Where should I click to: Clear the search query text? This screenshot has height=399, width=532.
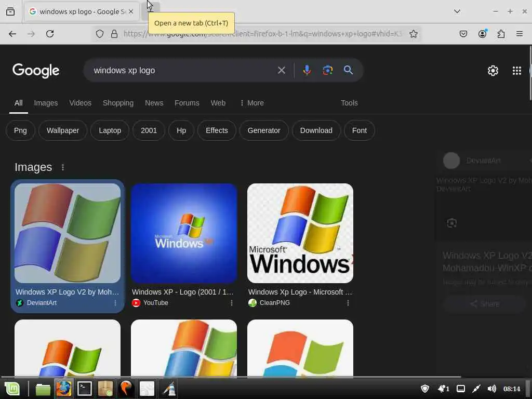281,70
